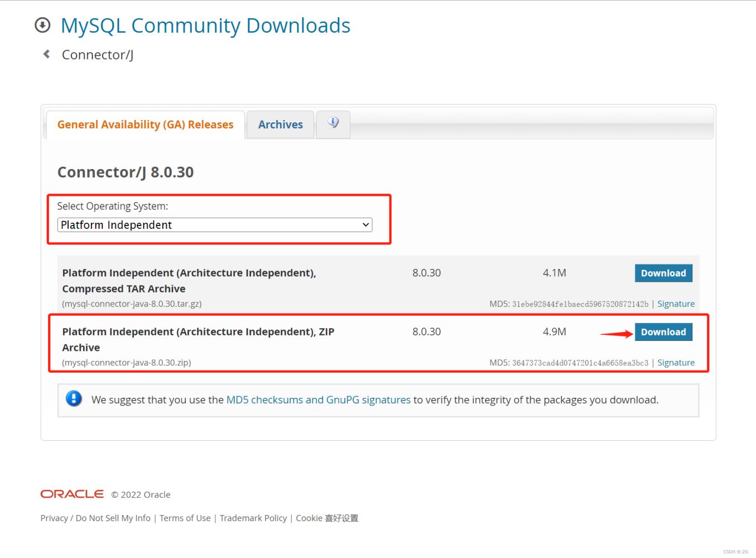Image resolution: width=756 pixels, height=558 pixels.
Task: Switch to General Availability (GA) Releases tab
Action: click(x=146, y=124)
